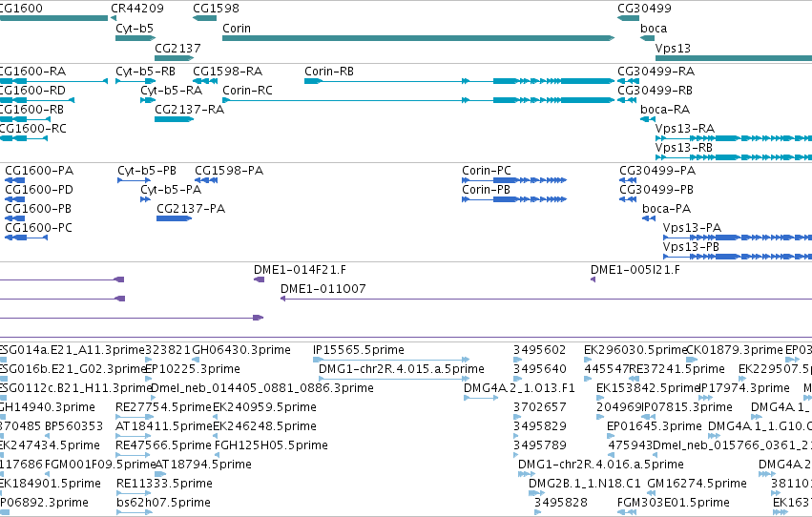812x517 pixels.
Task: Select the CG1598-PA protein label
Action: point(229,171)
